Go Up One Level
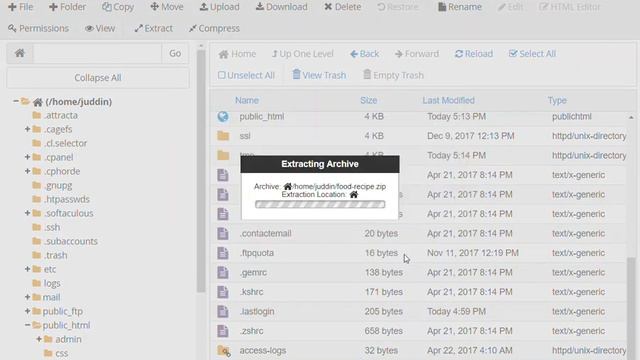Image resolution: width=640 pixels, height=360 pixels. click(x=302, y=54)
